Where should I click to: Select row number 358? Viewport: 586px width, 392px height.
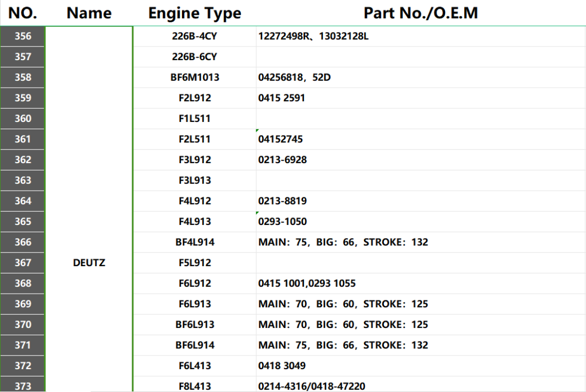point(23,77)
